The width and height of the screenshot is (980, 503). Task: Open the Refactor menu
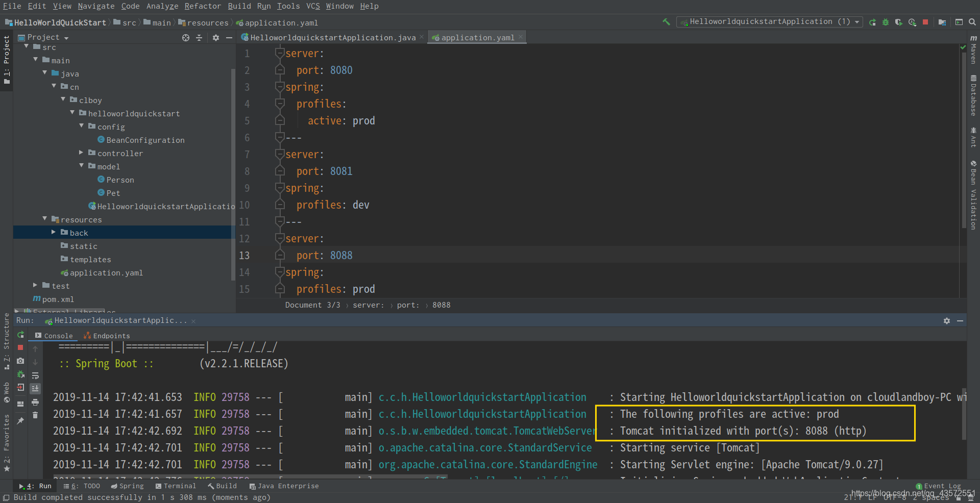tap(203, 6)
